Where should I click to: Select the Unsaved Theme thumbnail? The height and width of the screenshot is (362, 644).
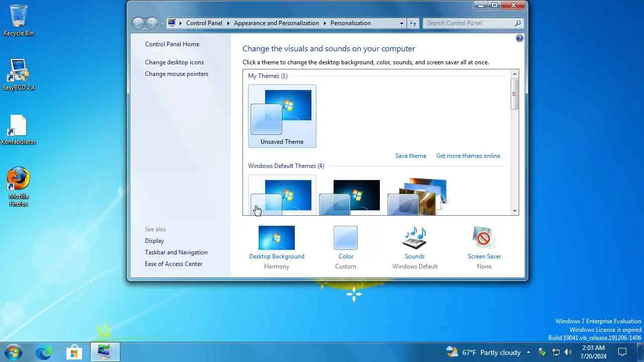coord(282,116)
